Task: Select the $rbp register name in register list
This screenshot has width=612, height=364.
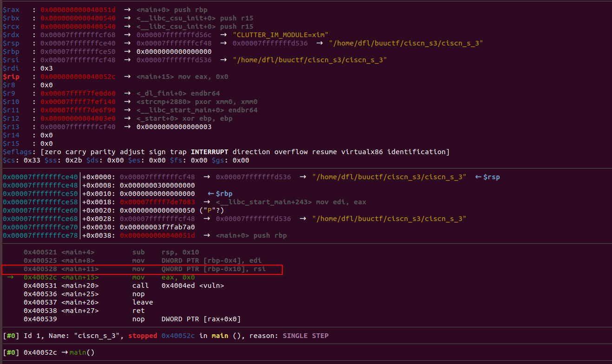Action: click(11, 52)
